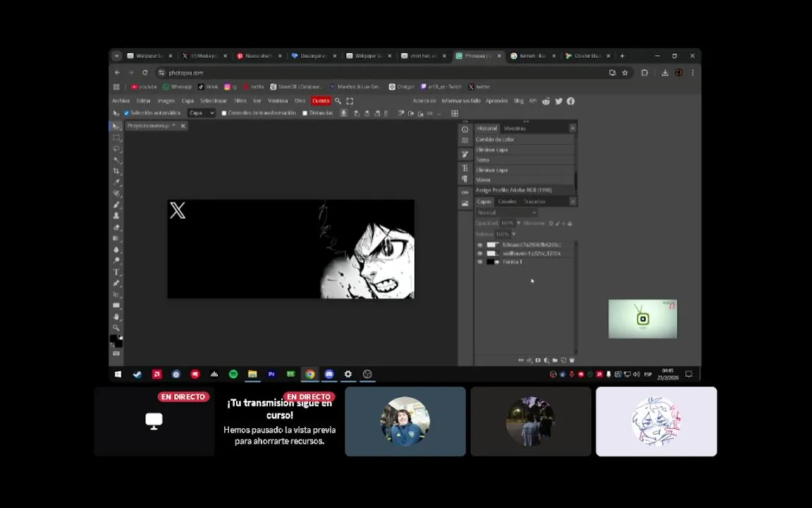The image size is (812, 508).
Task: Open the Chatgpt bookmark
Action: pos(401,87)
